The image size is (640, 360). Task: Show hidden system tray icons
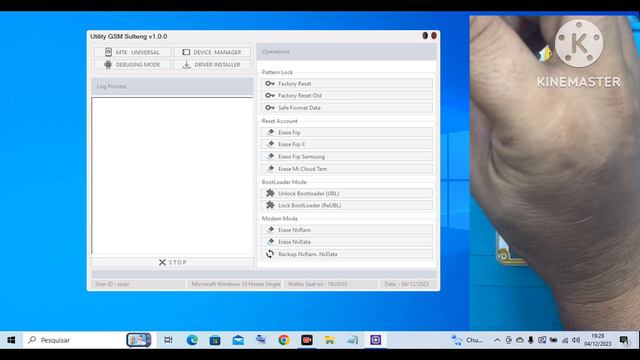point(497,340)
